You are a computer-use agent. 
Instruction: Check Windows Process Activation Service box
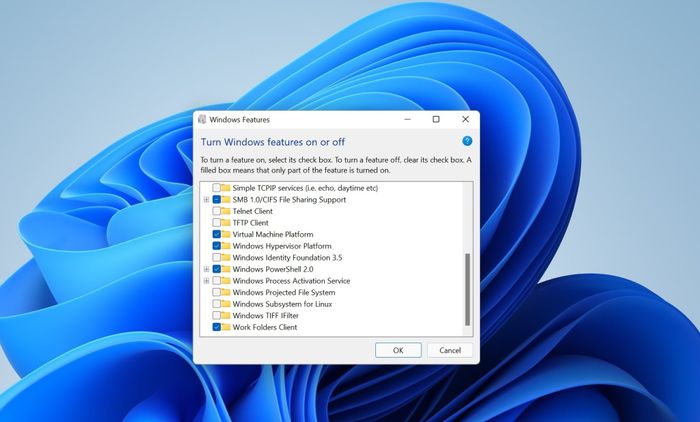(x=217, y=280)
